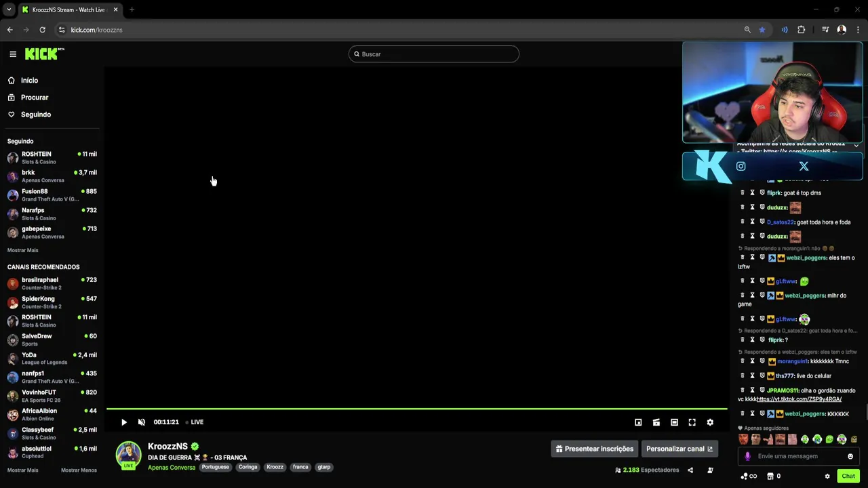Image resolution: width=868 pixels, height=488 pixels.
Task: Open Personalizar canal
Action: (x=679, y=449)
